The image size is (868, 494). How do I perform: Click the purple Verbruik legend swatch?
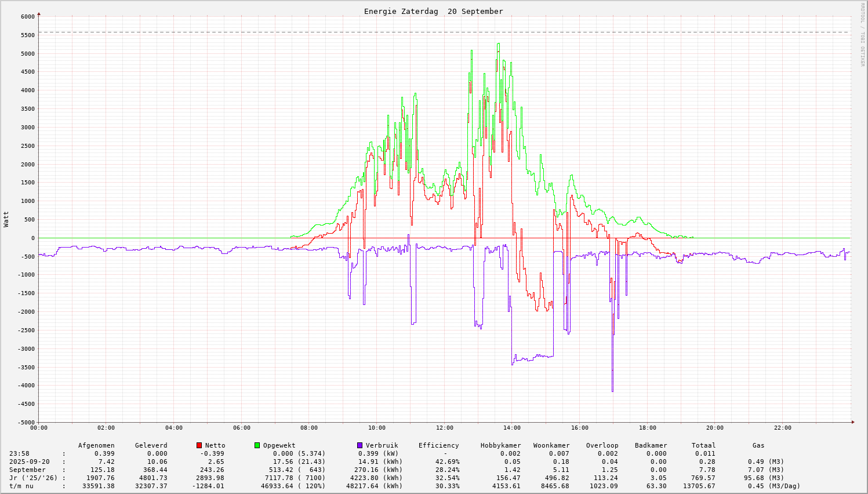359,445
